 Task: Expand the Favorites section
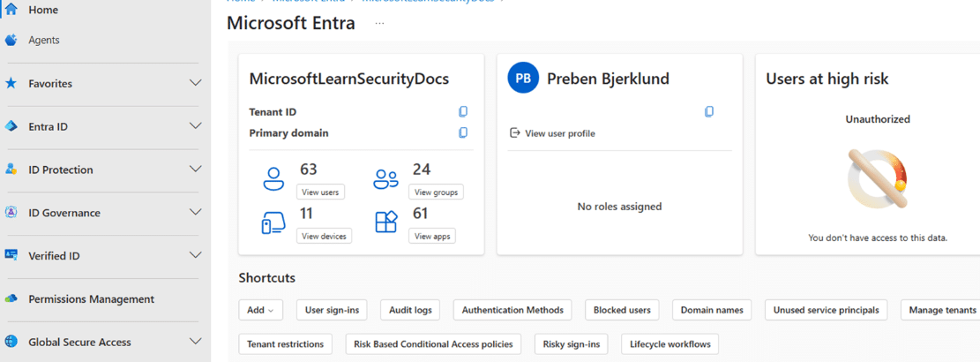pyautogui.click(x=196, y=83)
